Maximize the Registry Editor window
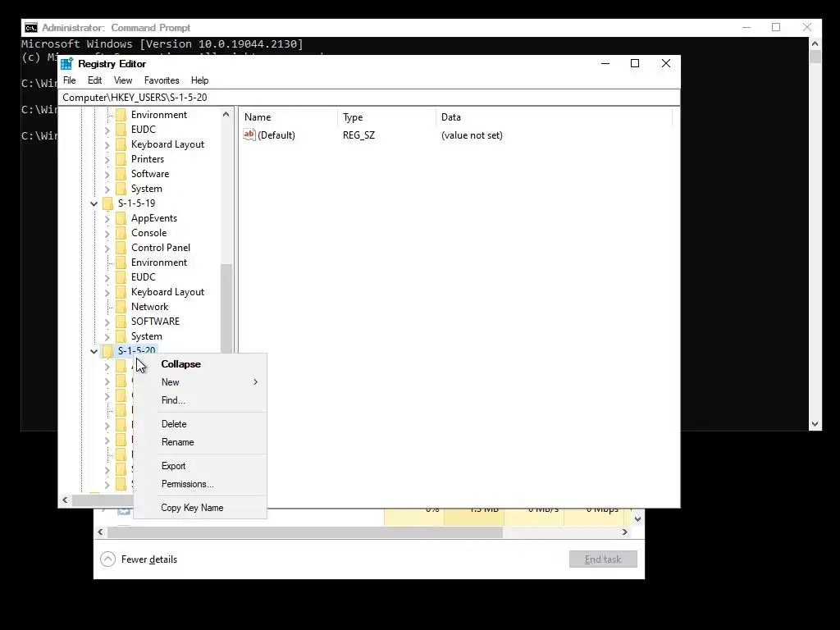This screenshot has height=630, width=840. (x=635, y=63)
